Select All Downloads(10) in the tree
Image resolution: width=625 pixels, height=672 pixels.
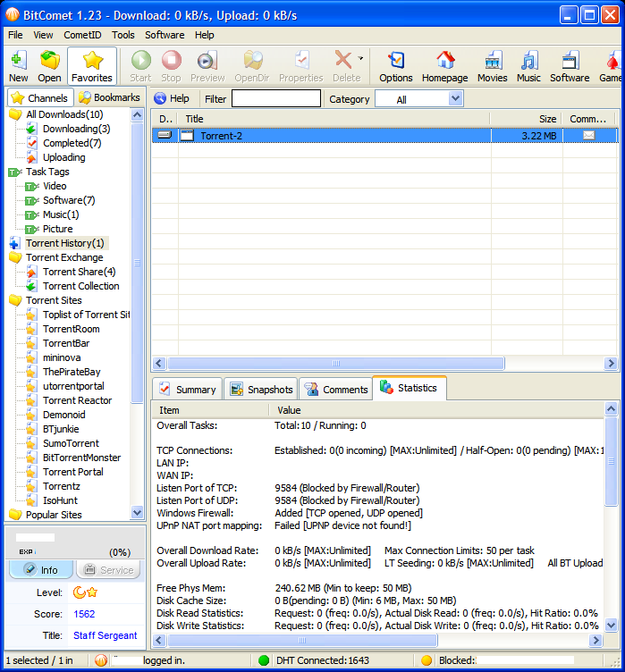64,114
